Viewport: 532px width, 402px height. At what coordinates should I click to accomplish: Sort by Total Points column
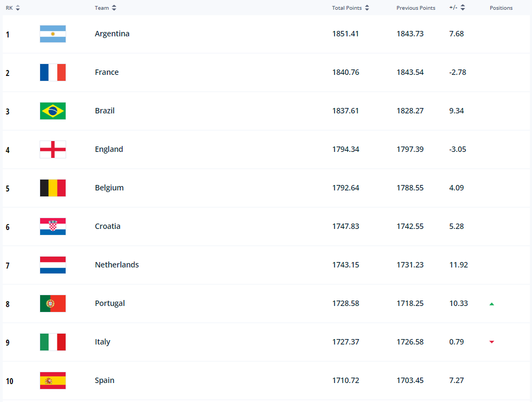[x=351, y=8]
